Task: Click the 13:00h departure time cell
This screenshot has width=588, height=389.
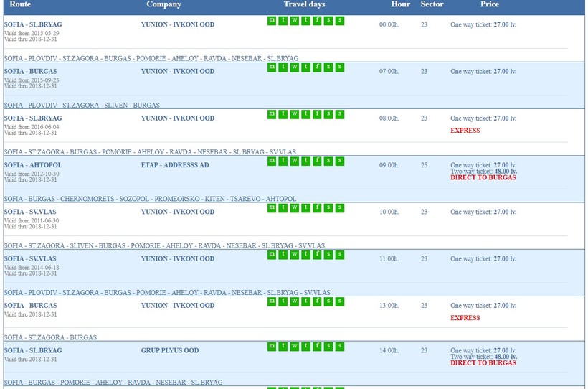Action: [x=388, y=306]
